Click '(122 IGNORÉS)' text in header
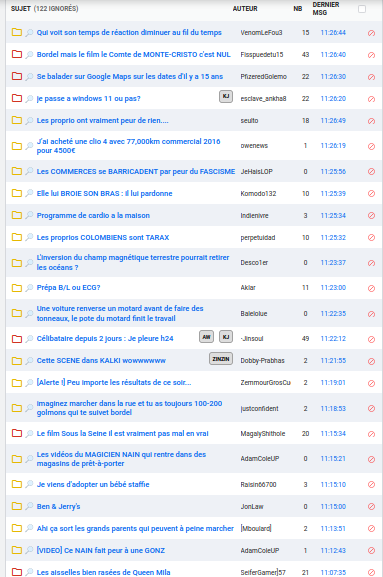The height and width of the screenshot is (577, 383). [x=56, y=8]
